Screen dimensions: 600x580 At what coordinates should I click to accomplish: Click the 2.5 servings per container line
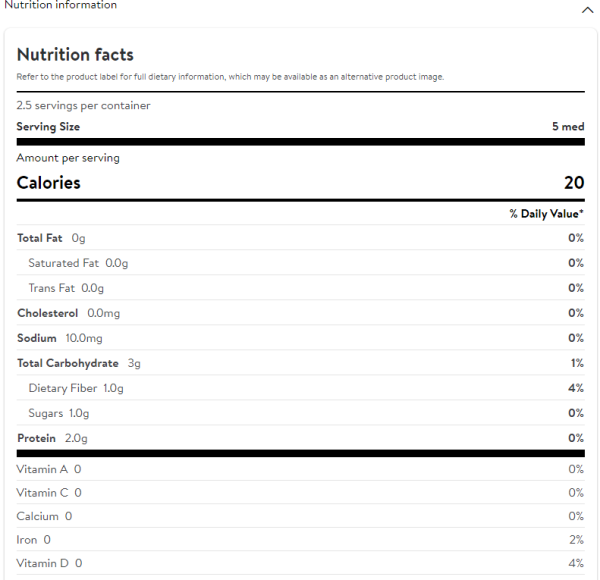tap(83, 105)
